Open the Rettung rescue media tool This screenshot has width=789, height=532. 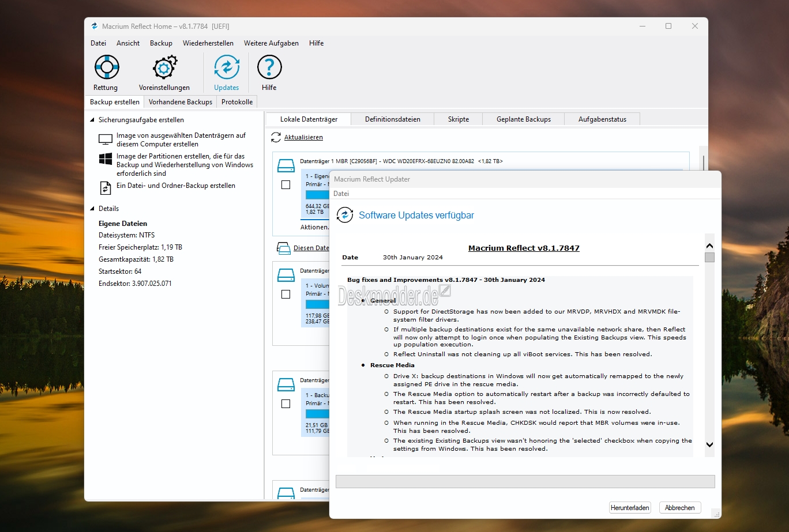106,67
